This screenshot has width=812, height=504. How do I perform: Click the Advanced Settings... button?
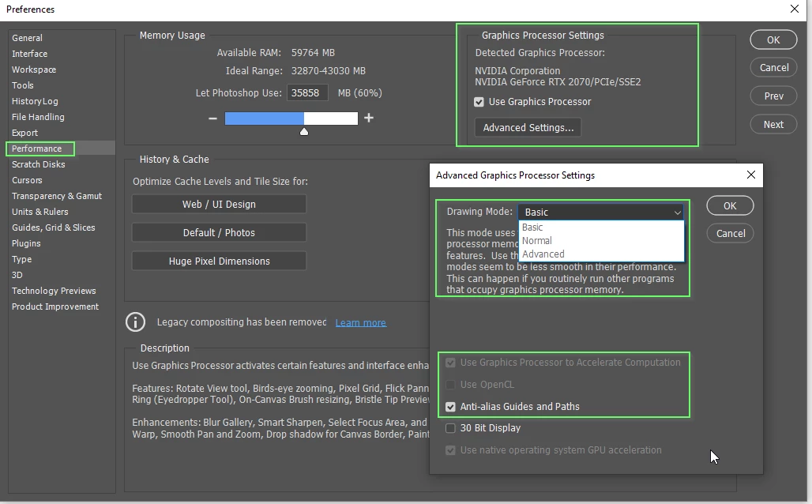click(528, 127)
